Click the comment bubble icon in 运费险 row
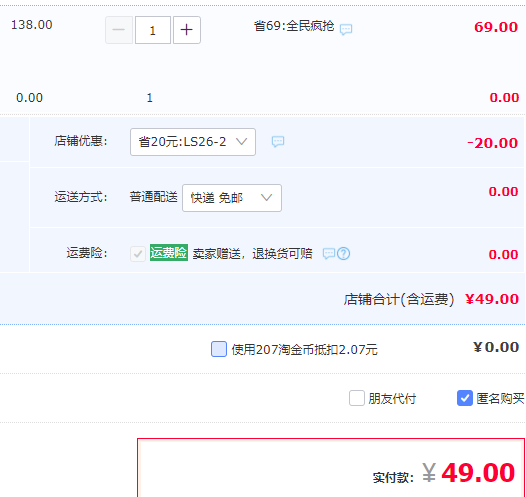 (x=328, y=254)
